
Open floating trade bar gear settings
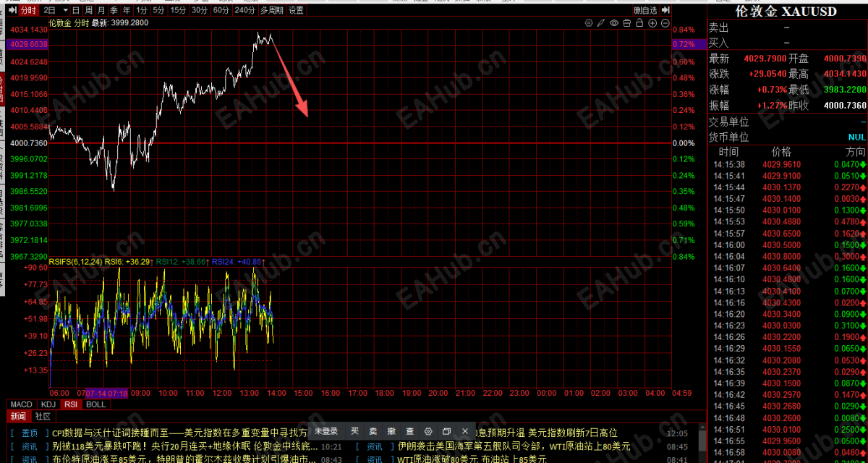pyautogui.click(x=428, y=431)
